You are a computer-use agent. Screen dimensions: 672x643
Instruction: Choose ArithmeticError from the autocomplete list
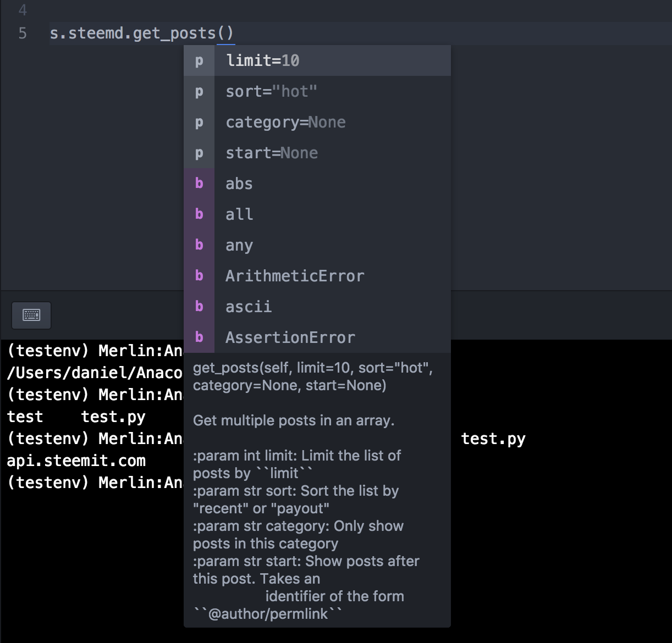click(x=317, y=276)
